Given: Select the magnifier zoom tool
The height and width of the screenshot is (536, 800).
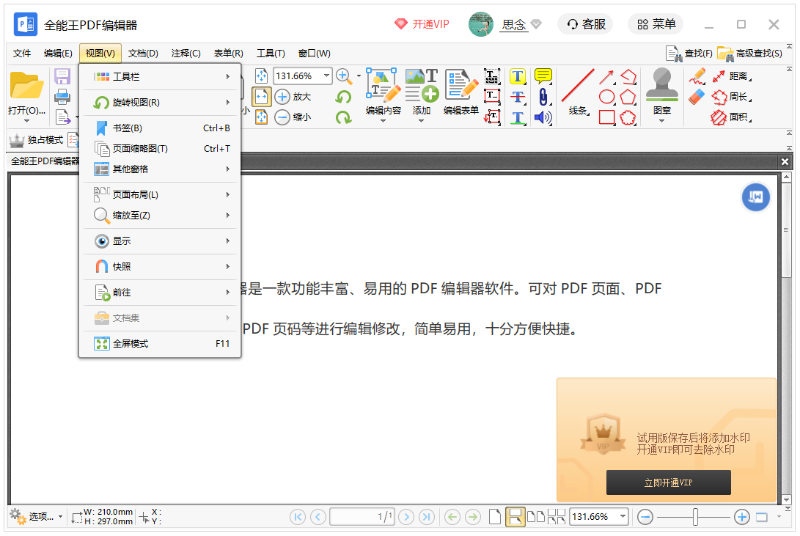Looking at the screenshot, I should (344, 76).
